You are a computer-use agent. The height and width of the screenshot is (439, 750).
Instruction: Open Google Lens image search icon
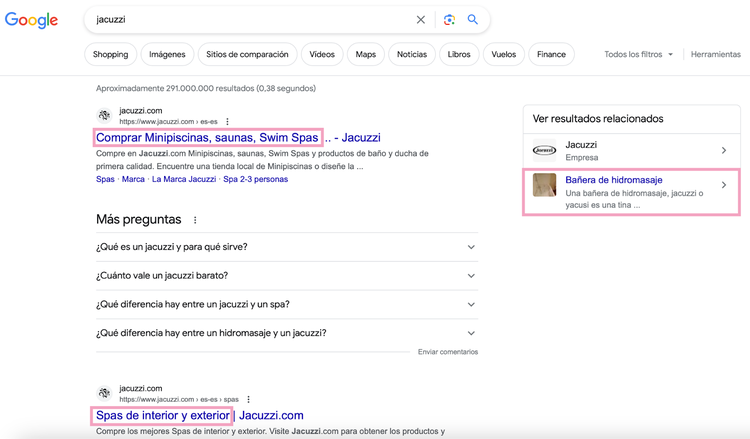point(449,20)
